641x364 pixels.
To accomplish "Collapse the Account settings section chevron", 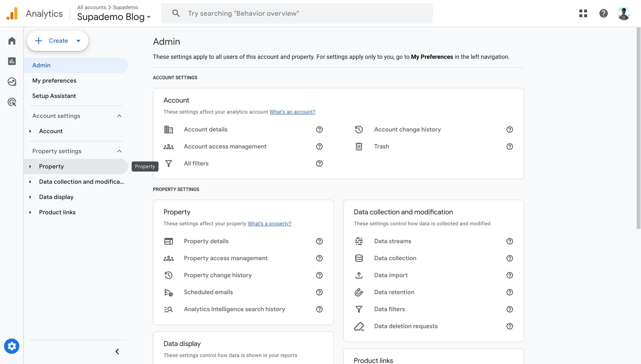I will [119, 115].
